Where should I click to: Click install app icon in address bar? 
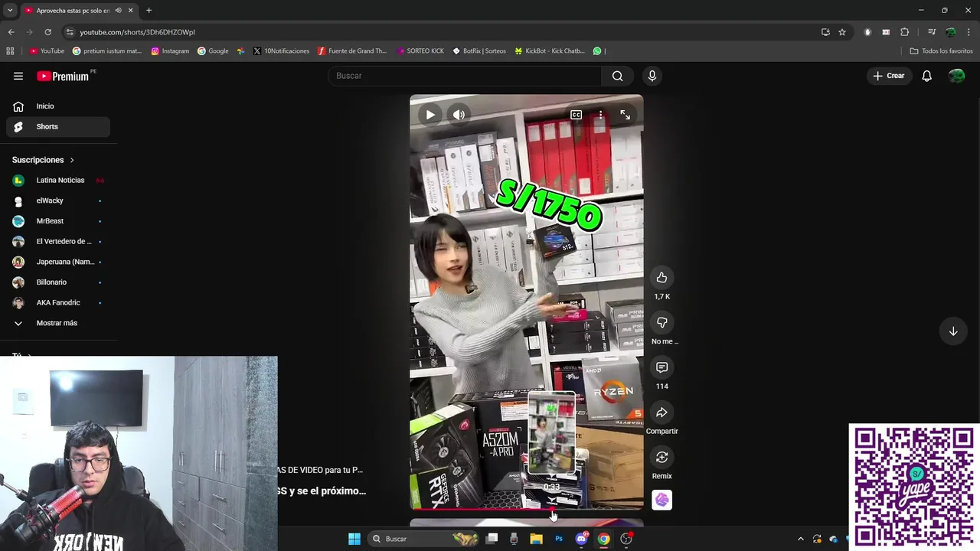point(825,32)
